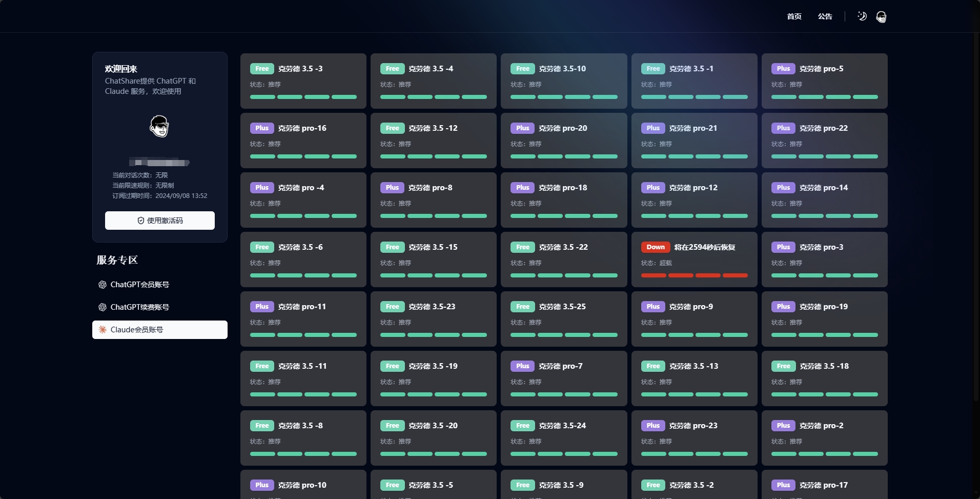Click 克劳德 3.5 -9 title
This screenshot has height=499, width=980.
pyautogui.click(x=561, y=485)
